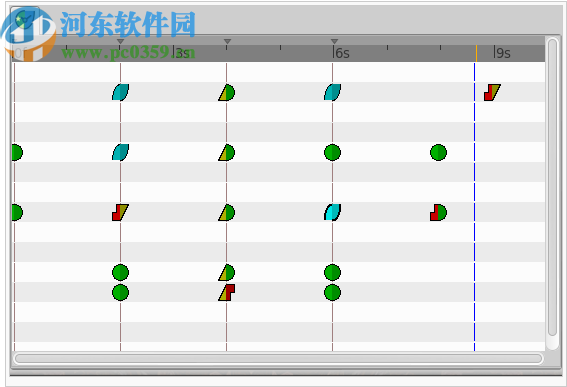This screenshot has width=567, height=387.
Task: Select green circle waypoint at 6s in bottom row
Action: click(x=332, y=292)
